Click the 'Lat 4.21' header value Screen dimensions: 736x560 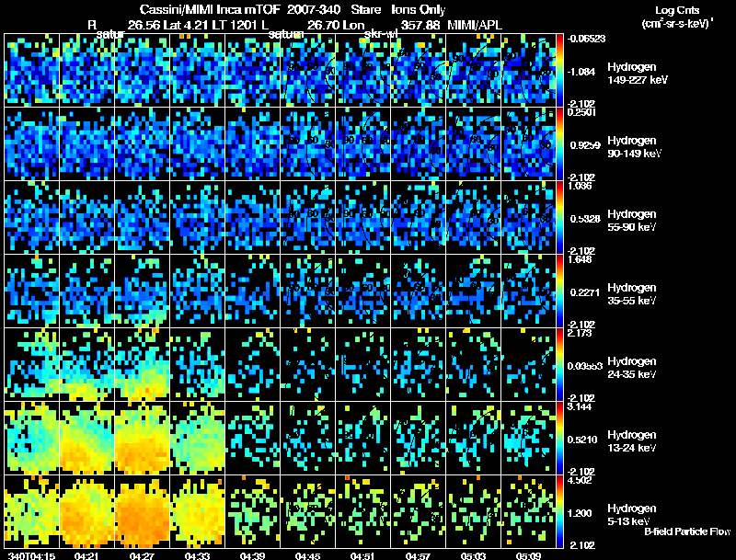pos(187,25)
